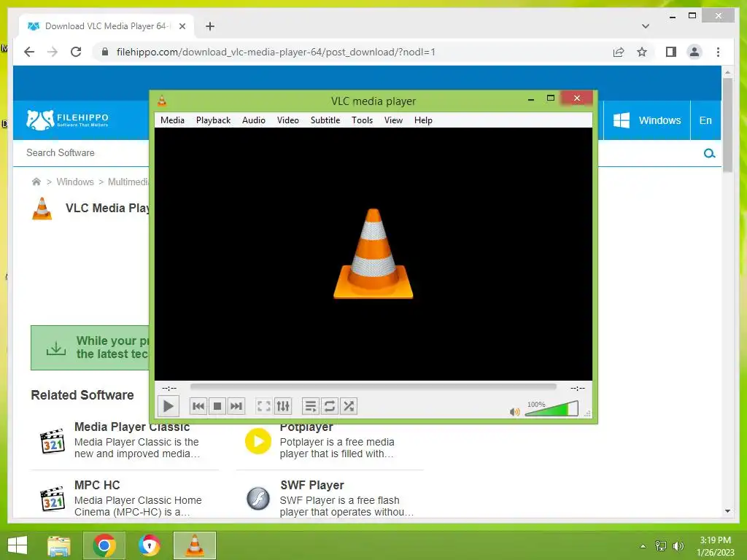Open the Tools menu
This screenshot has width=747, height=560.
pyautogui.click(x=362, y=120)
